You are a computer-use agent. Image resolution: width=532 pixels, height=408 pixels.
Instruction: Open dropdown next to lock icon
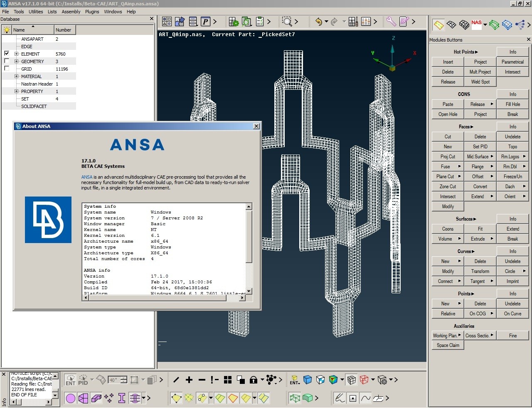[x=262, y=380]
